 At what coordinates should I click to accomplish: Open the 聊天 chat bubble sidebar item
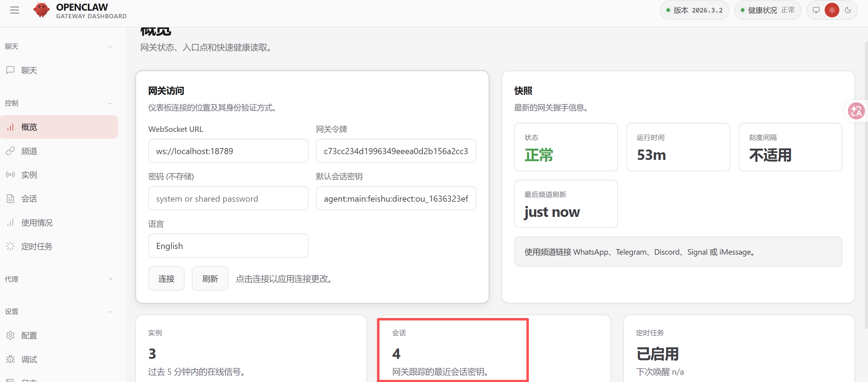coord(11,70)
